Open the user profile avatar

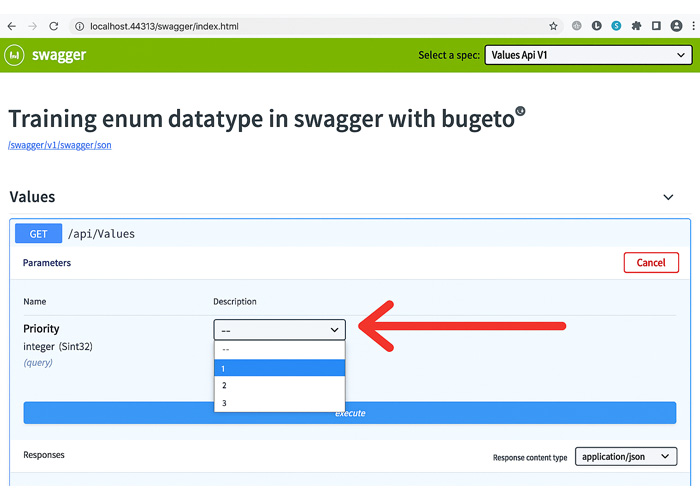point(676,26)
